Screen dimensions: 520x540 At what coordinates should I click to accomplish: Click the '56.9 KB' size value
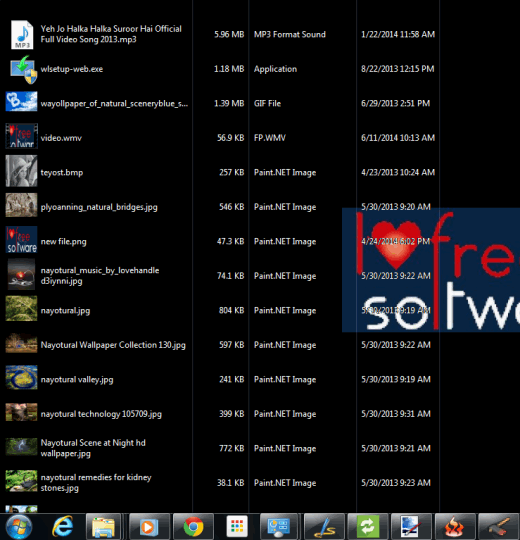230,138
